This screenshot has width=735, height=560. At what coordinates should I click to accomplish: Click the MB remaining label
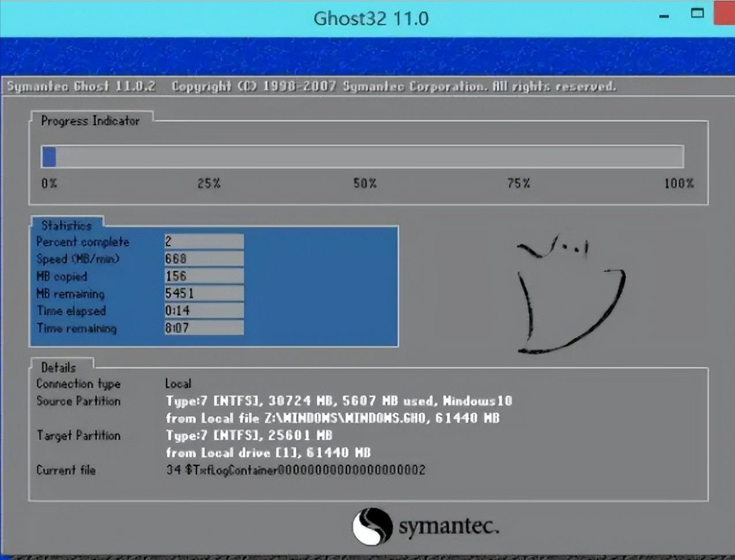click(70, 294)
